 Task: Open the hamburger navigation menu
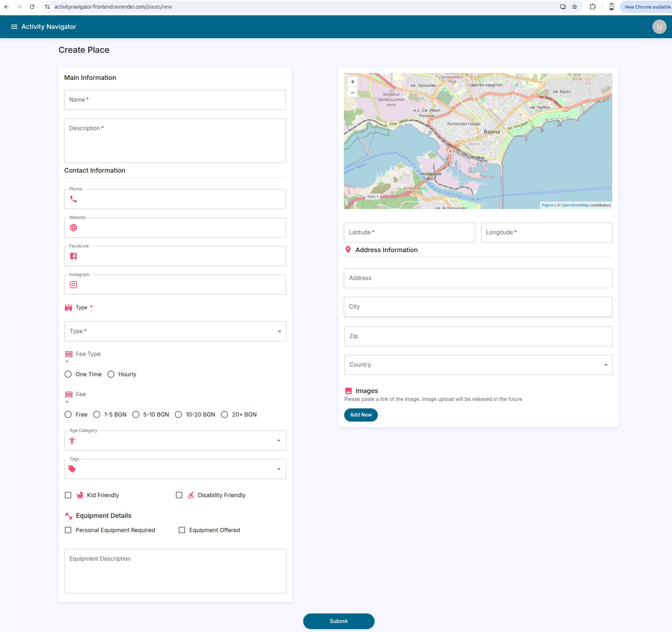(14, 27)
